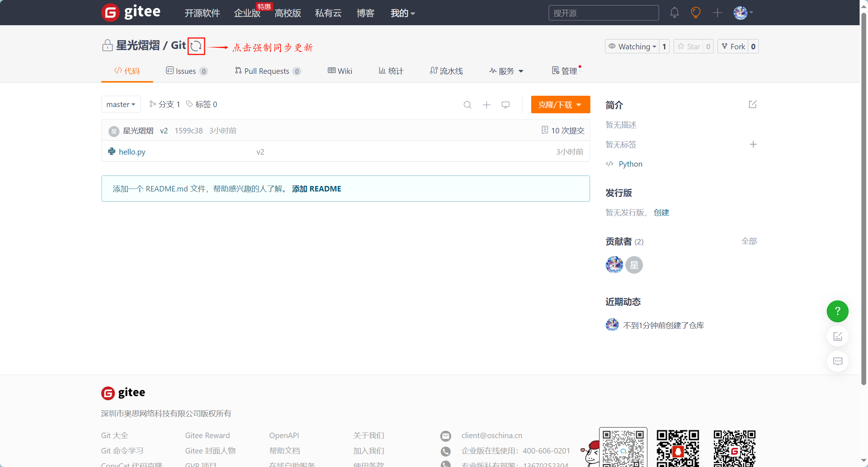The height and width of the screenshot is (467, 868).
Task: Click the hello.py file to open it
Action: click(x=131, y=151)
